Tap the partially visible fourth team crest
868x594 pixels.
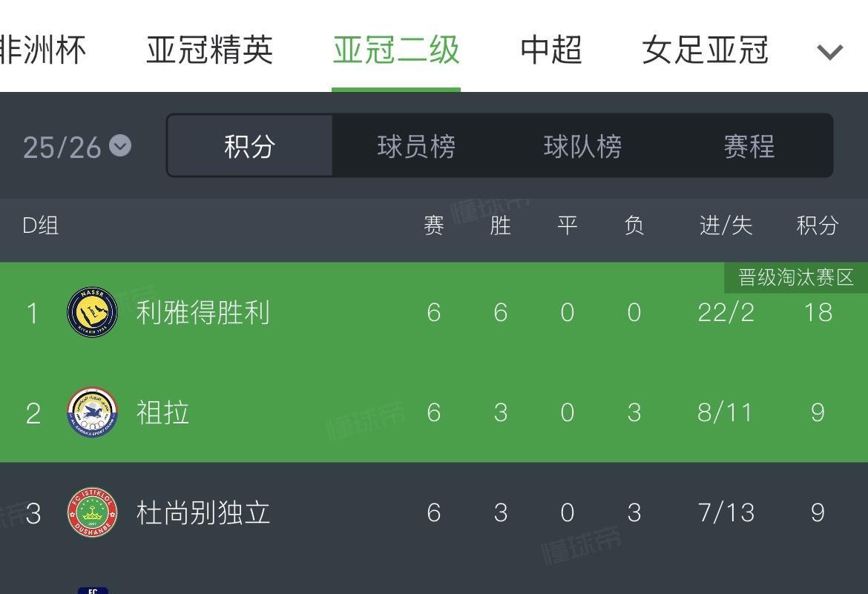click(93, 590)
